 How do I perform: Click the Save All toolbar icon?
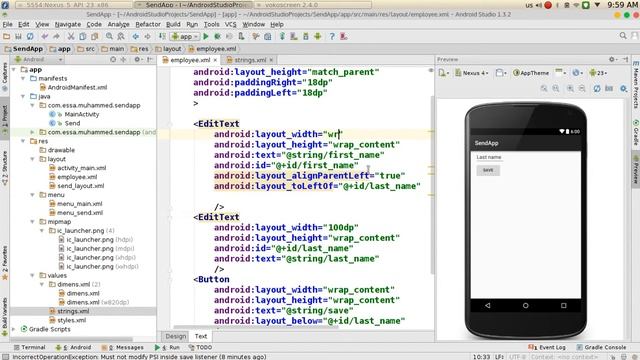tap(18, 36)
